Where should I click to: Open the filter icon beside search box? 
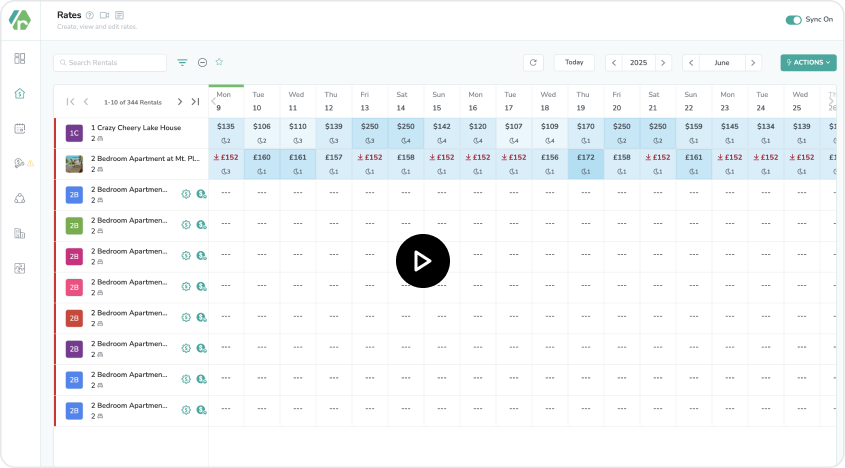click(x=182, y=62)
